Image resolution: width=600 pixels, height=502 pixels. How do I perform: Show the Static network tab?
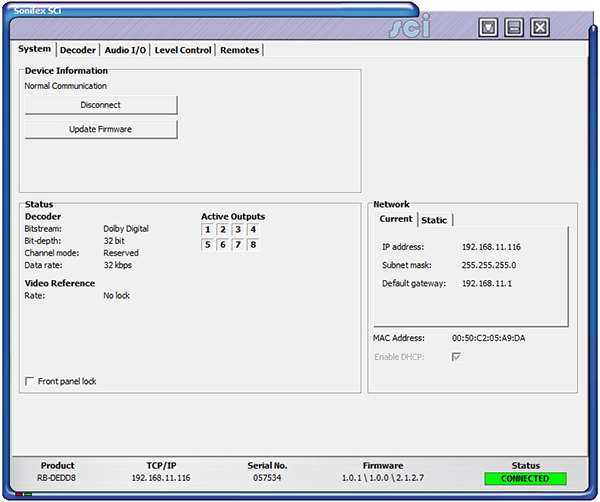(434, 220)
